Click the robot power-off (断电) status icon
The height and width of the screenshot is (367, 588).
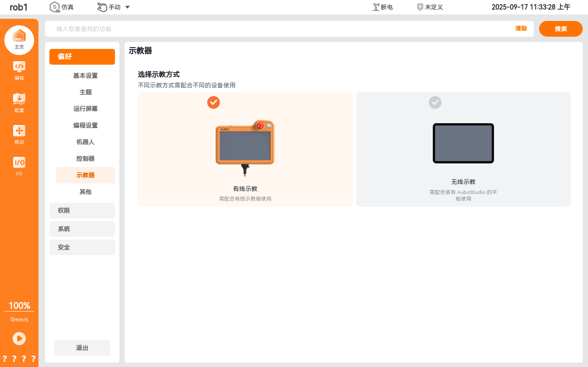click(376, 7)
